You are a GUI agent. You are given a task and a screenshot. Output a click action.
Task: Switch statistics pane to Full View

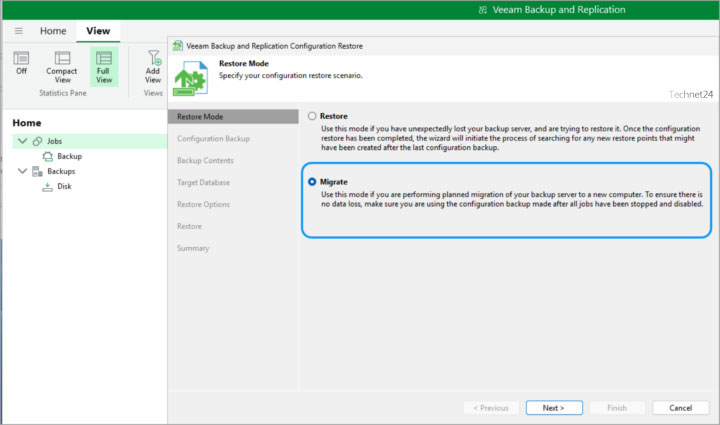click(104, 67)
